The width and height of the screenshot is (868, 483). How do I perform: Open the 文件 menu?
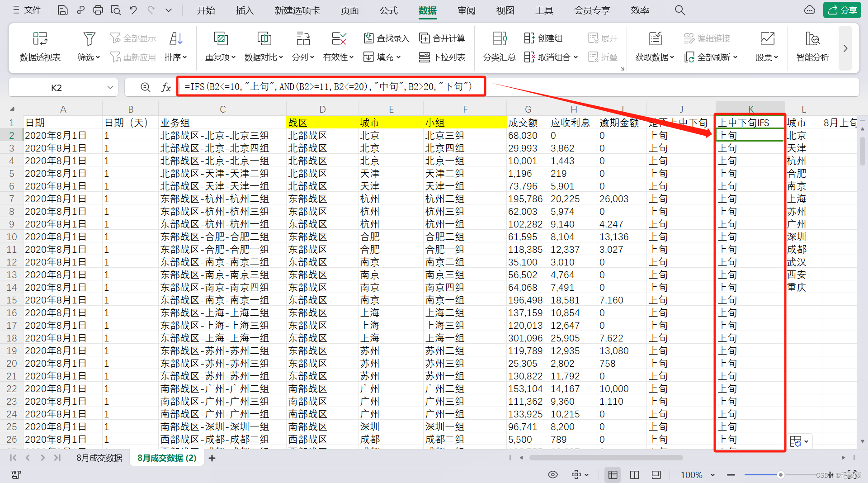(x=27, y=10)
